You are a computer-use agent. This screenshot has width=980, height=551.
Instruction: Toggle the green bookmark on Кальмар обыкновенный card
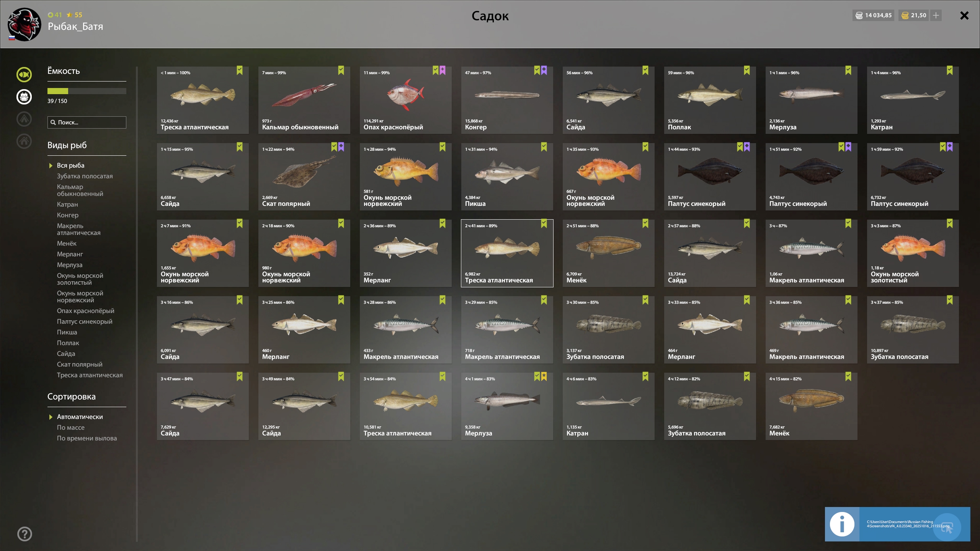point(341,70)
